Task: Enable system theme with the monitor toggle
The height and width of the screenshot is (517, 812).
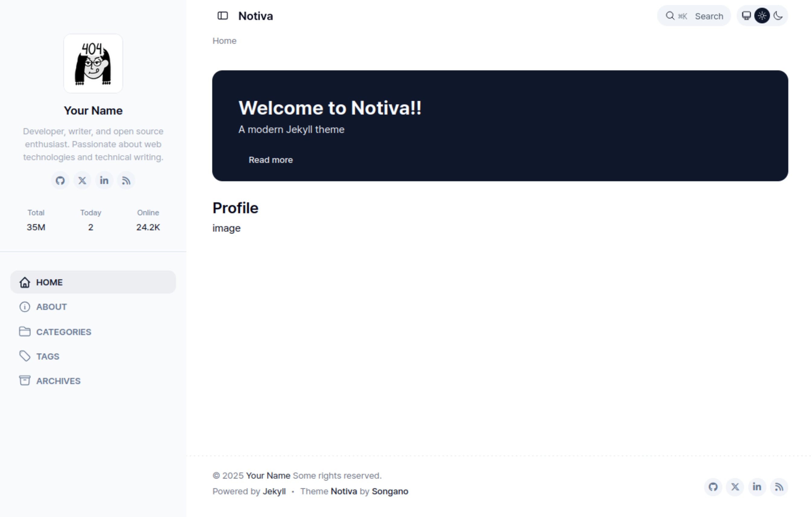Action: click(x=746, y=15)
